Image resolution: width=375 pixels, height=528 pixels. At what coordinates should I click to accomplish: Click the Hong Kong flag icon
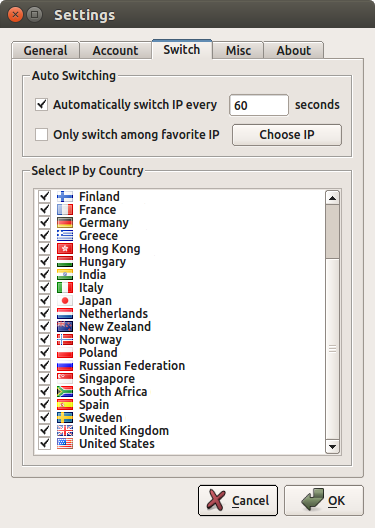65,249
